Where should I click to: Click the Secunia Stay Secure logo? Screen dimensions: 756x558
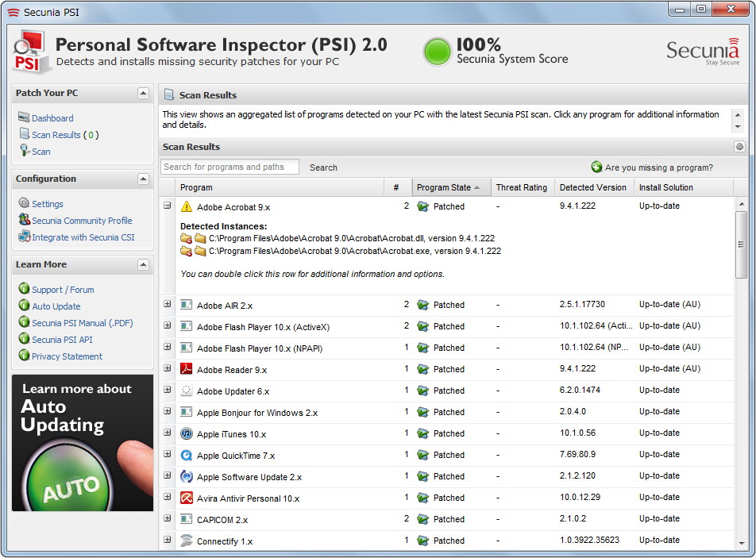702,51
